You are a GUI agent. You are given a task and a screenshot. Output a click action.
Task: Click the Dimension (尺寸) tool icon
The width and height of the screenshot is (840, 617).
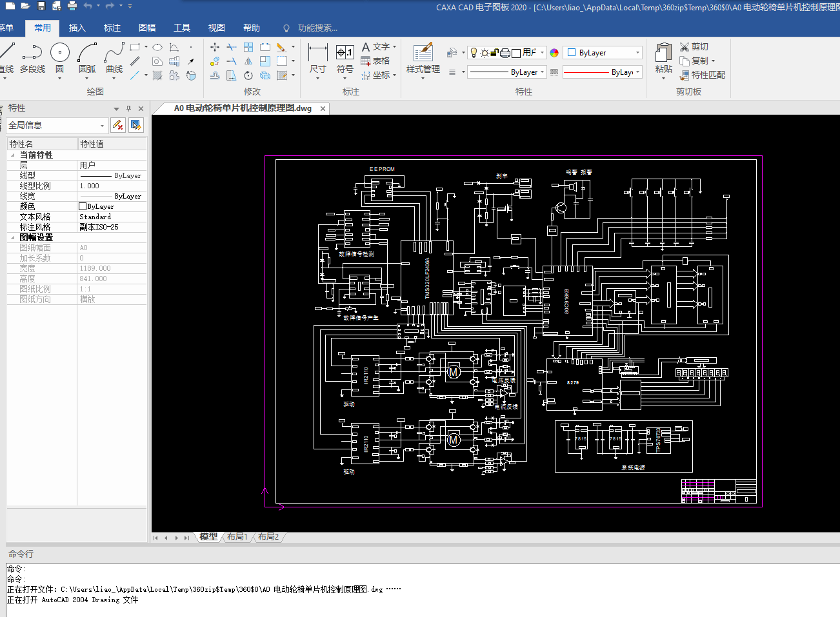coord(317,53)
